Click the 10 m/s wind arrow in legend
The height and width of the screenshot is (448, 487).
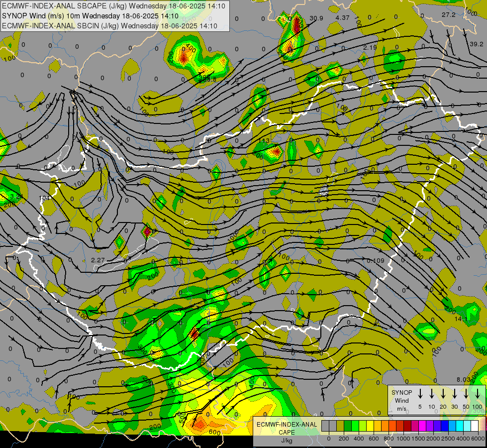[432, 393]
